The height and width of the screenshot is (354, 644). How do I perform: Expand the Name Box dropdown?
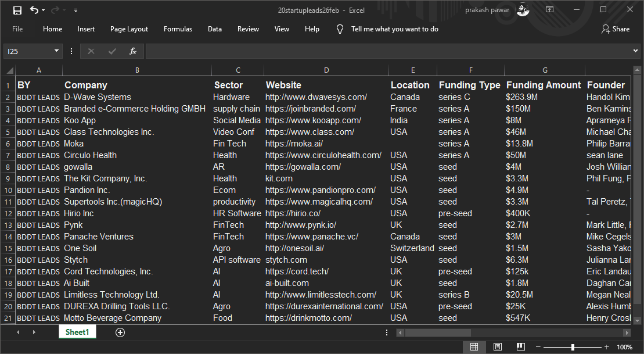pos(56,51)
